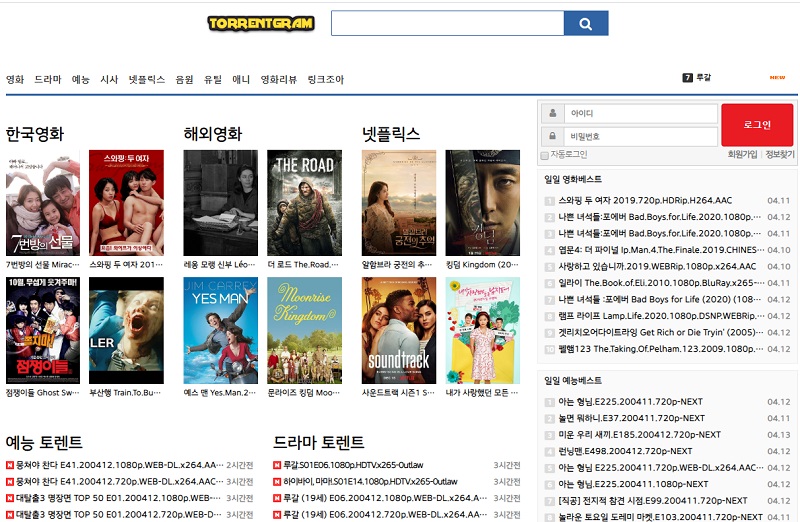Focus the 아이디 input field
Image resolution: width=800 pixels, height=522 pixels.
point(641,113)
